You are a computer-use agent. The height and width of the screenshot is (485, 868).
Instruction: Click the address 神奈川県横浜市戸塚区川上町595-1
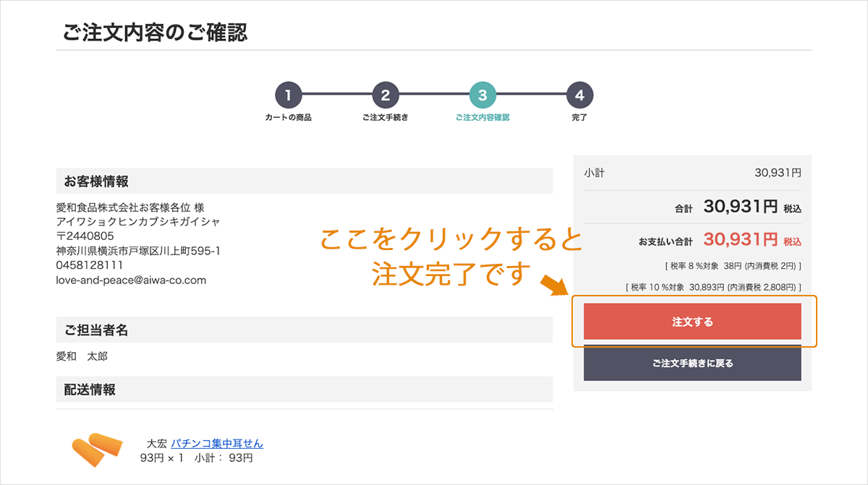[x=138, y=251]
